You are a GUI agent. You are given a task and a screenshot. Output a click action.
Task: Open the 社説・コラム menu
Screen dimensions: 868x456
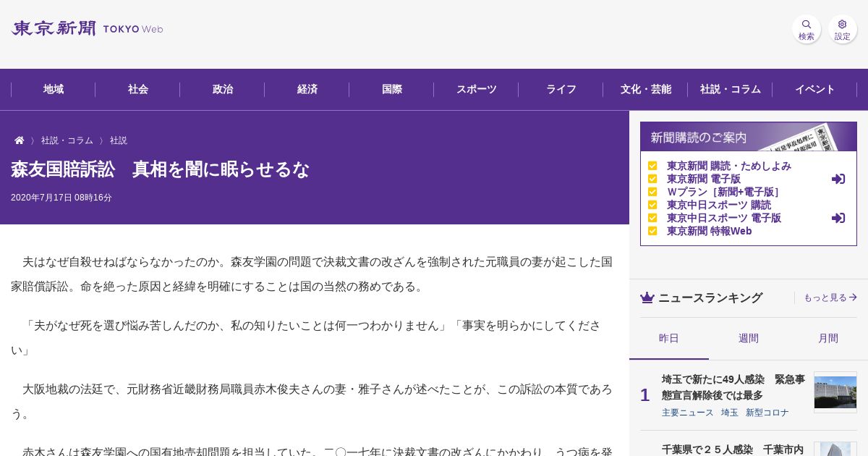pos(731,89)
